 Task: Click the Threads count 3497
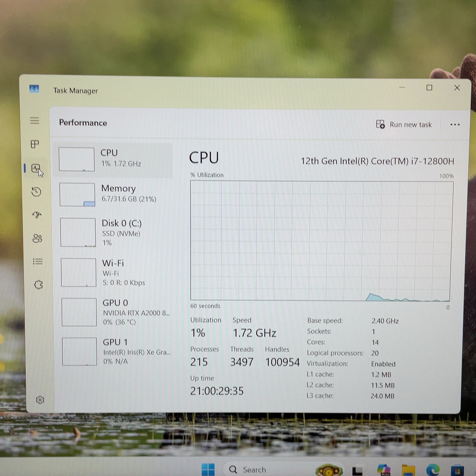click(x=242, y=362)
